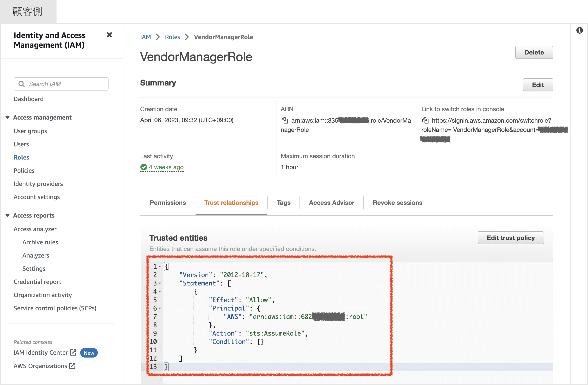Click the "Allow" effect value
Image resolution: width=588 pixels, height=385 pixels.
(259, 300)
